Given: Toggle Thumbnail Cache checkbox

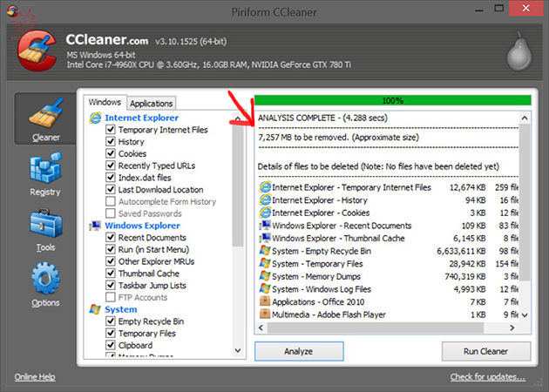Looking at the screenshot, I should click(111, 273).
